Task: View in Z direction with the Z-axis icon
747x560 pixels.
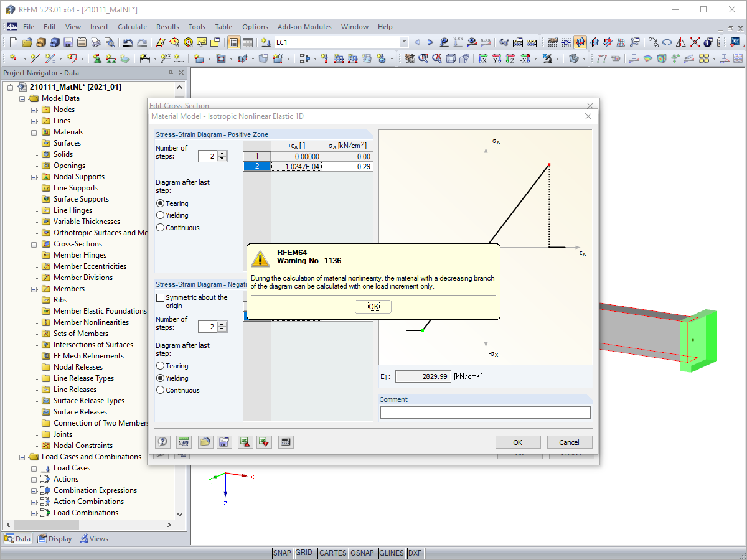Action: (x=510, y=58)
